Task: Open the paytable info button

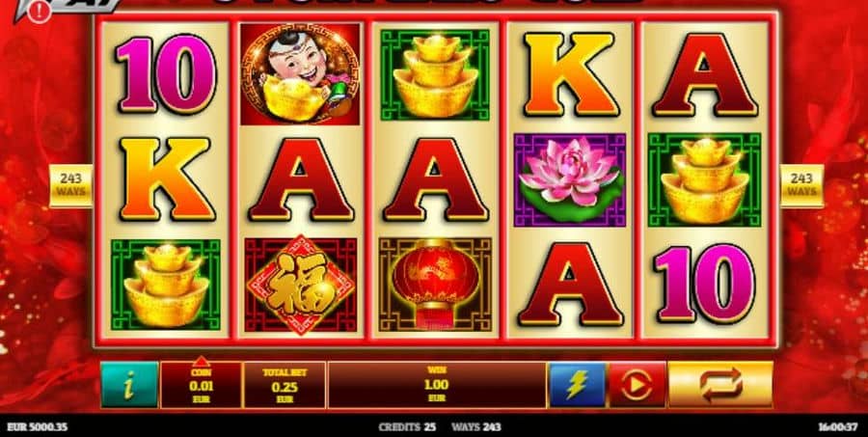Action: (x=129, y=385)
